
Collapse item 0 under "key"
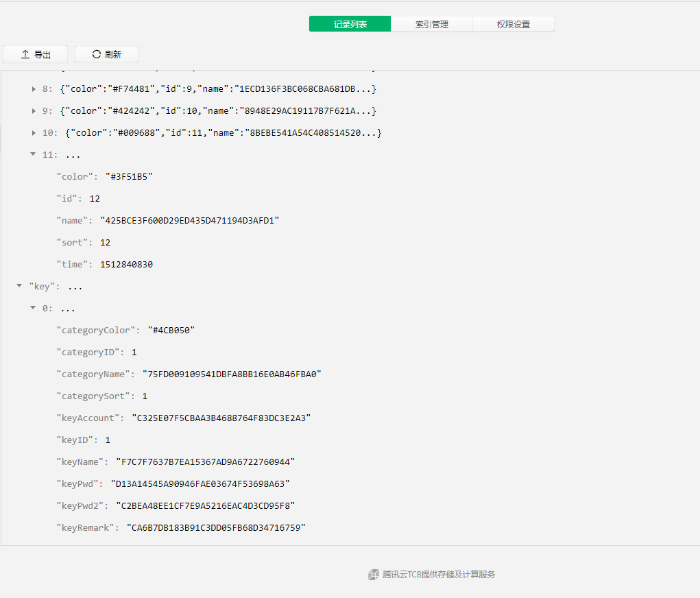(33, 308)
